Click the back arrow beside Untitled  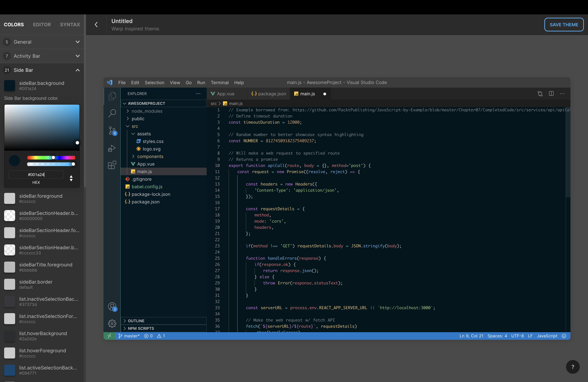tap(96, 25)
